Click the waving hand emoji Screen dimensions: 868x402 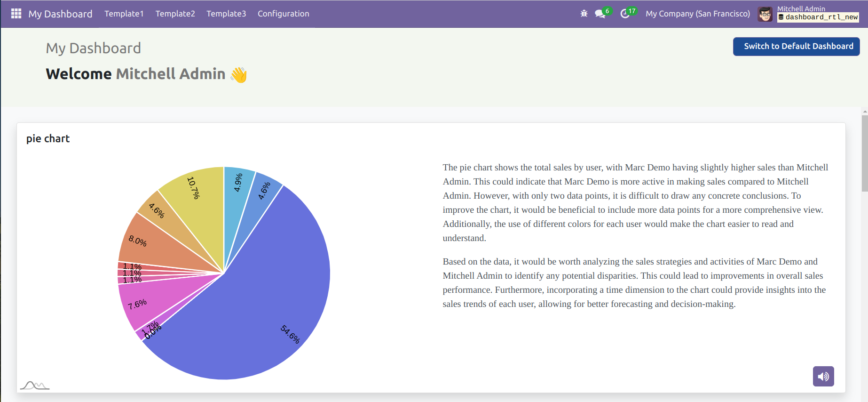[239, 74]
